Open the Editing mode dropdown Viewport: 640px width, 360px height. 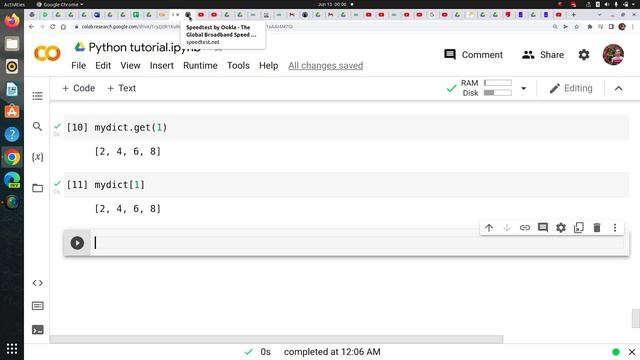(571, 88)
